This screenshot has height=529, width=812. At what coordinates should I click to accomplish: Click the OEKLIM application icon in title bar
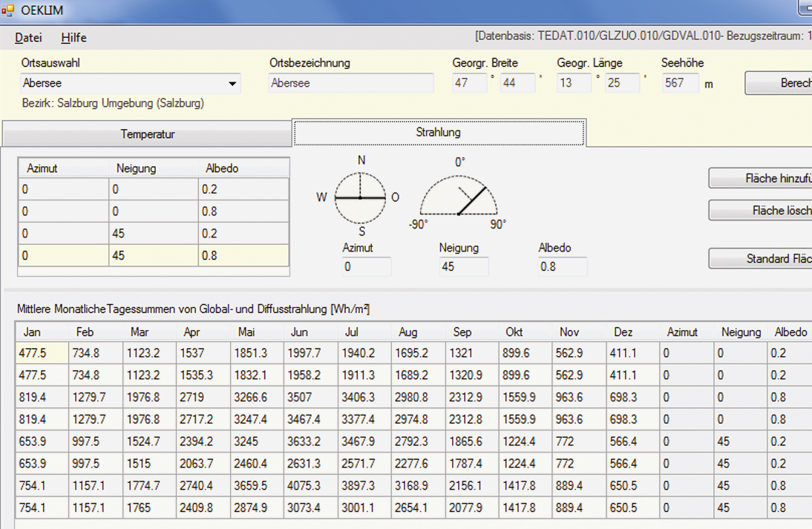tap(9, 10)
